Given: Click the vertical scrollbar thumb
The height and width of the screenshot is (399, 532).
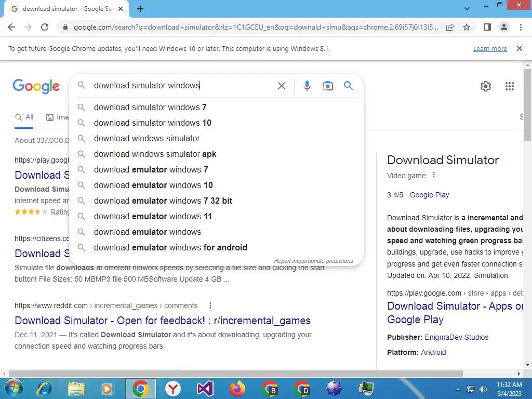Looking at the screenshot, I should pyautogui.click(x=528, y=104).
